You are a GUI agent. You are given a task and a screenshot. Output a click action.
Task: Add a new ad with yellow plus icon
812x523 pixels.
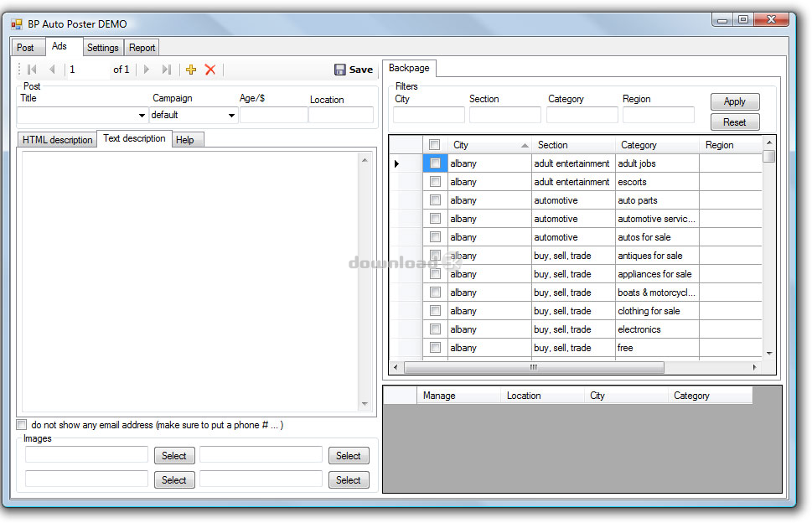pyautogui.click(x=191, y=70)
